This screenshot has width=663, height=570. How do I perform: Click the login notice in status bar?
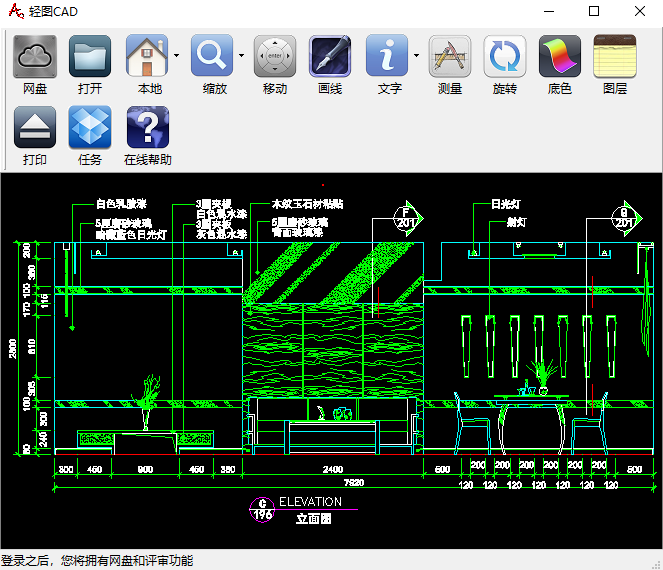pyautogui.click(x=97, y=561)
